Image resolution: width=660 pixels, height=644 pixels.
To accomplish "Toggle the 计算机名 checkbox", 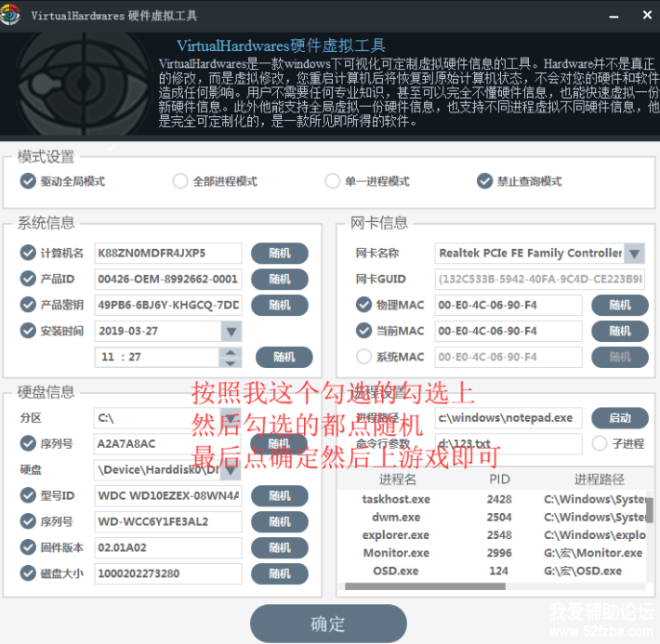I will 28,253.
